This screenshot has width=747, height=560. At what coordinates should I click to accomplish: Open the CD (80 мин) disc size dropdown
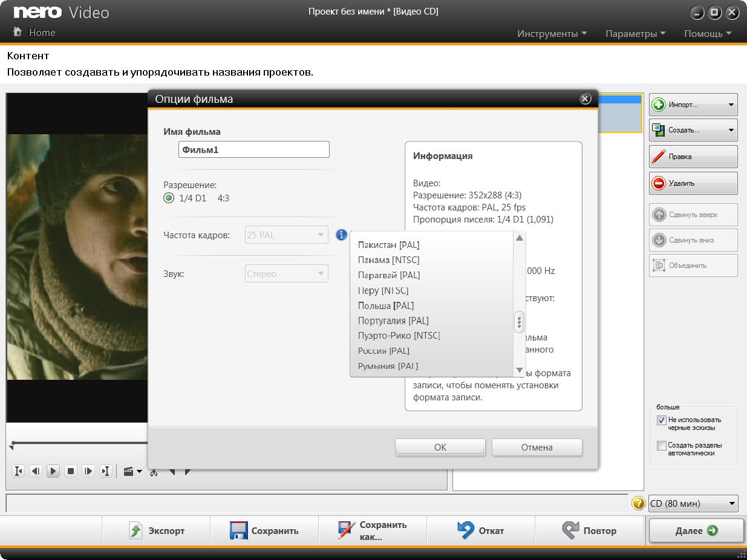(693, 503)
